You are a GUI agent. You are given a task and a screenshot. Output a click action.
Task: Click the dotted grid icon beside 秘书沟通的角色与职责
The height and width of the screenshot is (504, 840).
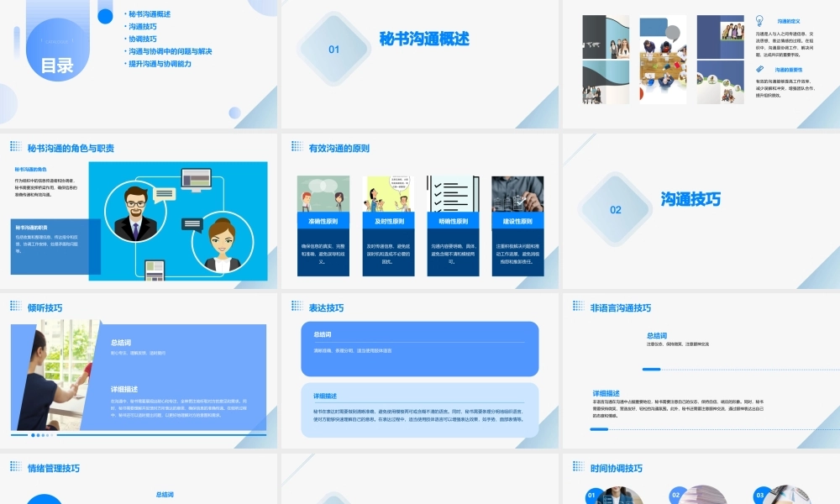pos(15,146)
